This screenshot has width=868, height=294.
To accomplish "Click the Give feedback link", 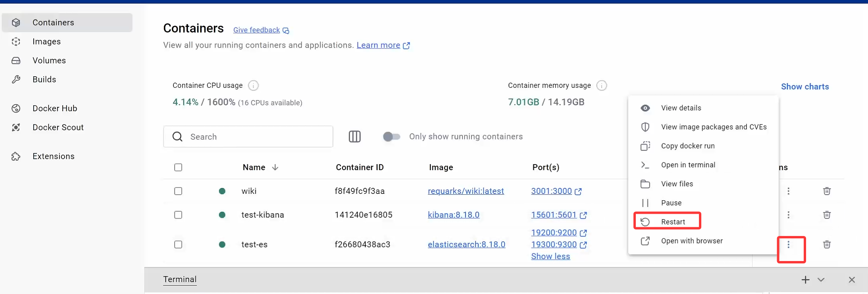I will click(256, 30).
